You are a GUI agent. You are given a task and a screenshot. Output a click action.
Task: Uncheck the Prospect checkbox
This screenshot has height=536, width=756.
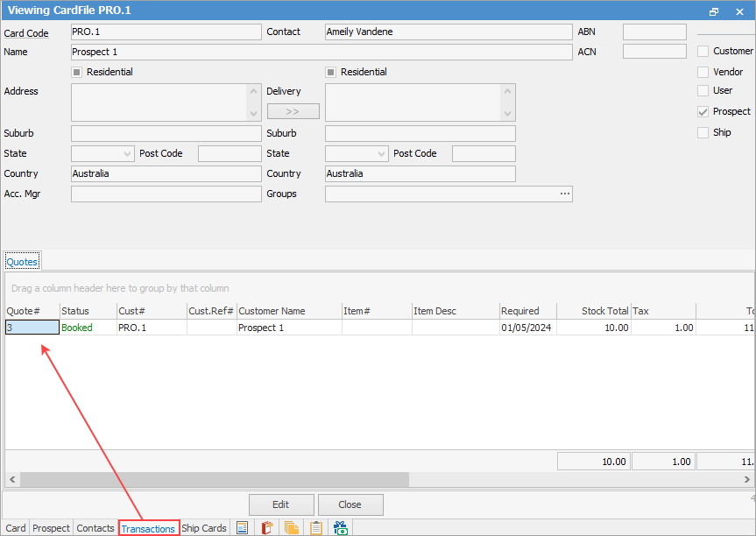pyautogui.click(x=703, y=112)
